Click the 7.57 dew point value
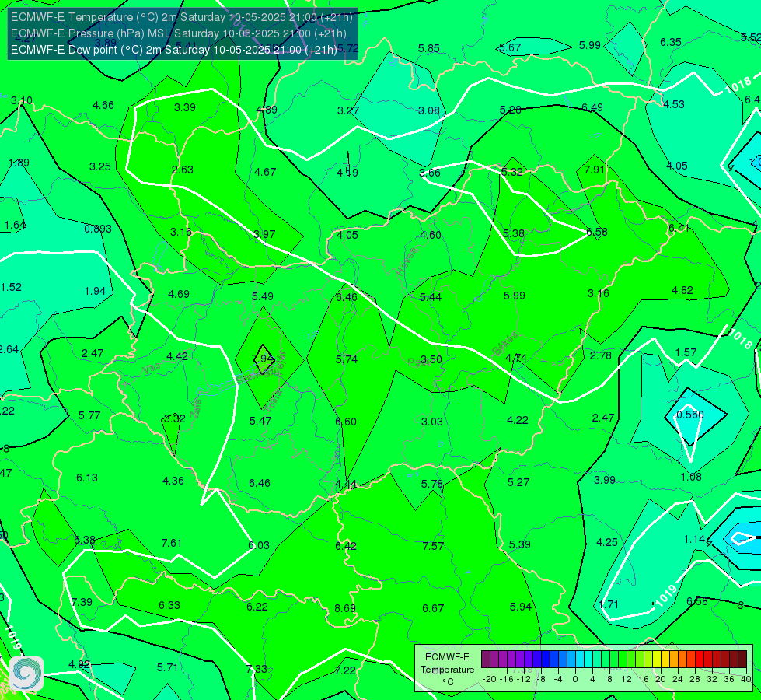 coord(433,547)
